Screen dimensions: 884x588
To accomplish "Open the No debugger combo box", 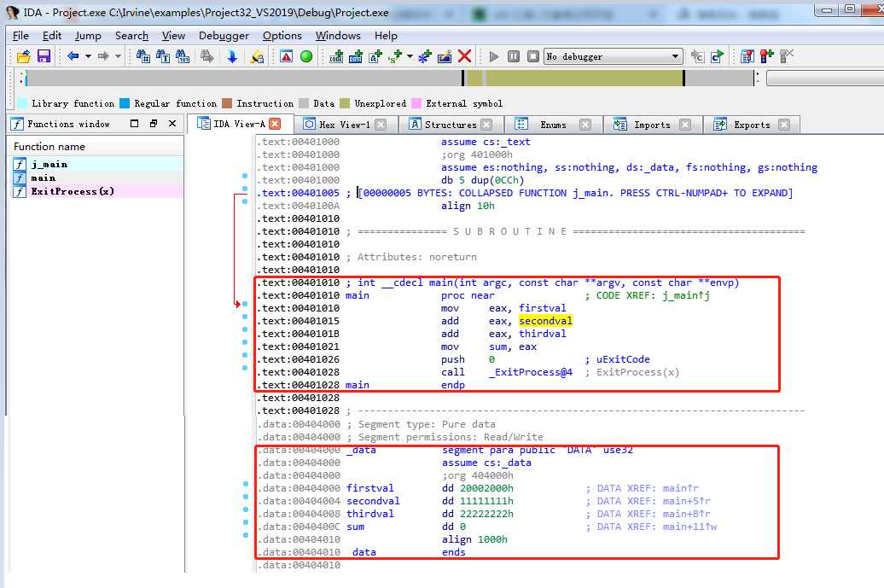I will [x=613, y=56].
